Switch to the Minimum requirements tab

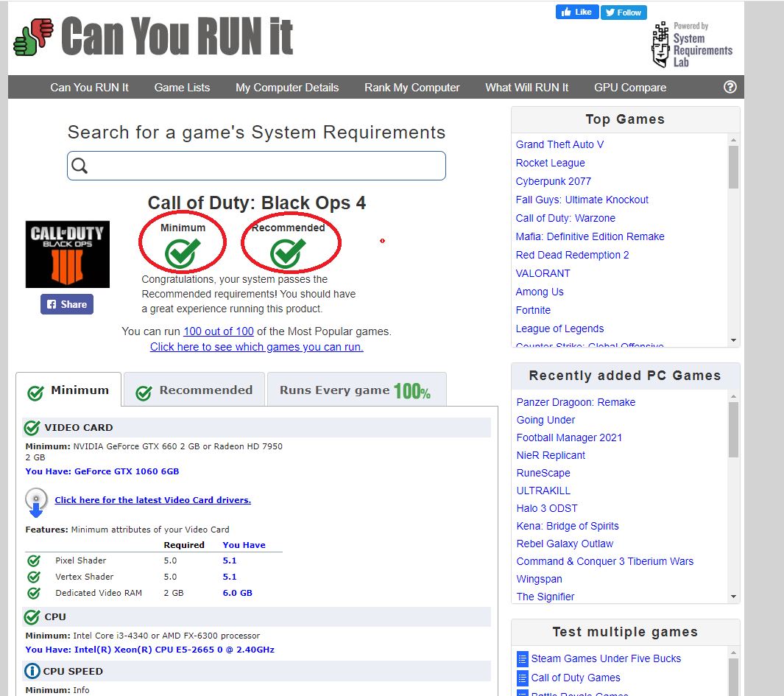[68, 390]
